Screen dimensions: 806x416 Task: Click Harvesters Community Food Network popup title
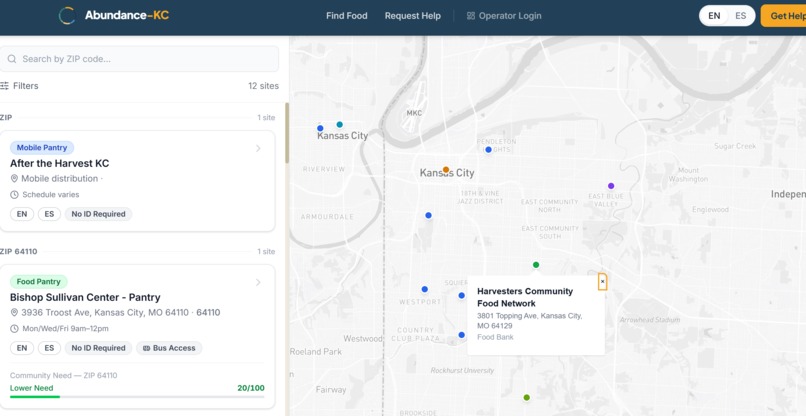click(525, 297)
